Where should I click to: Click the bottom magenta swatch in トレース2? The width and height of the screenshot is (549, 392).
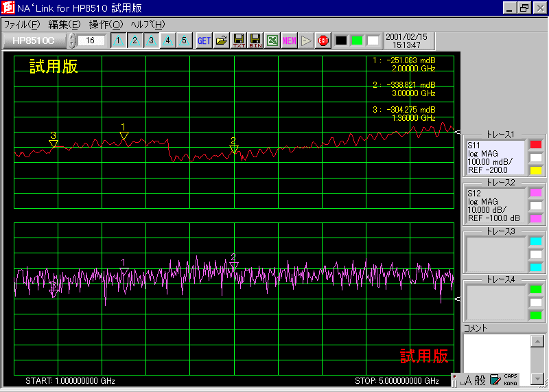tap(536, 218)
